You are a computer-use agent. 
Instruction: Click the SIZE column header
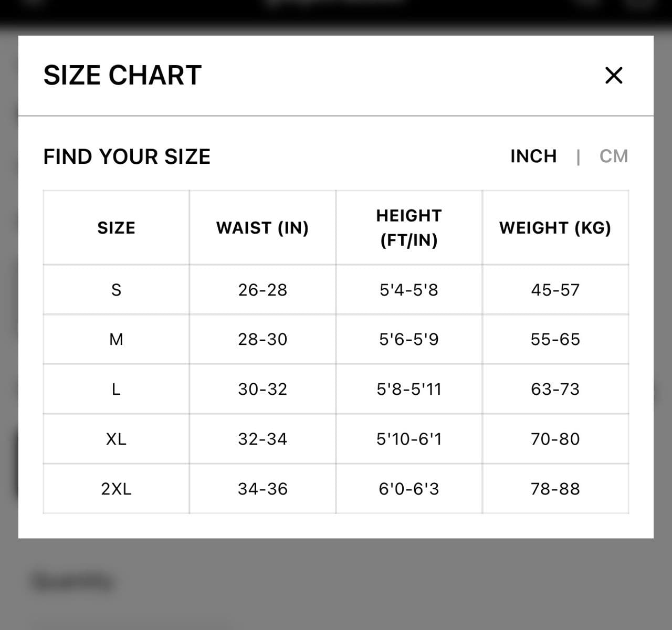116,227
